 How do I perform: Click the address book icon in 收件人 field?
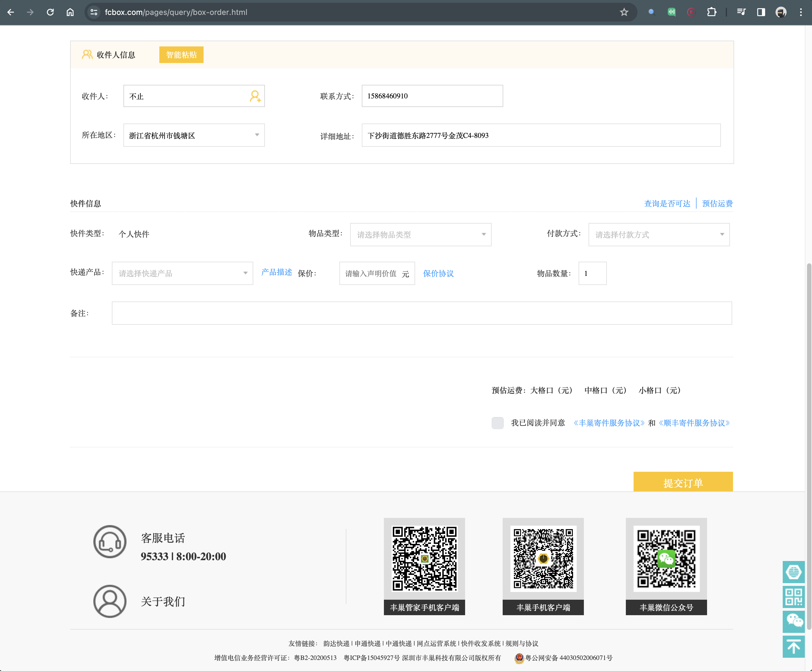255,96
